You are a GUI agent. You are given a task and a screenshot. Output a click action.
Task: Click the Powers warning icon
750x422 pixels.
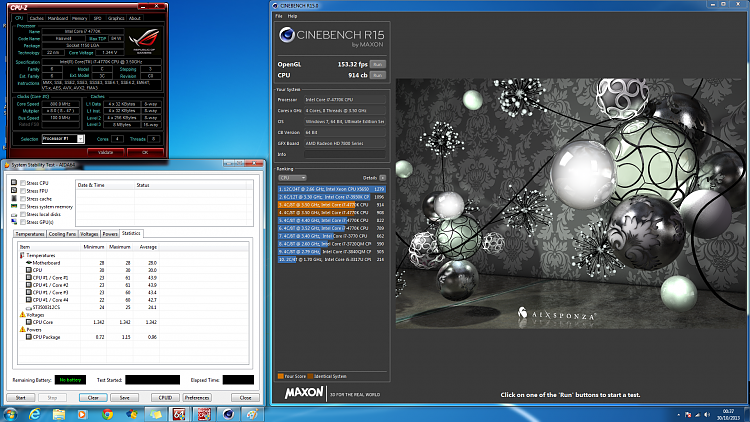coord(22,329)
